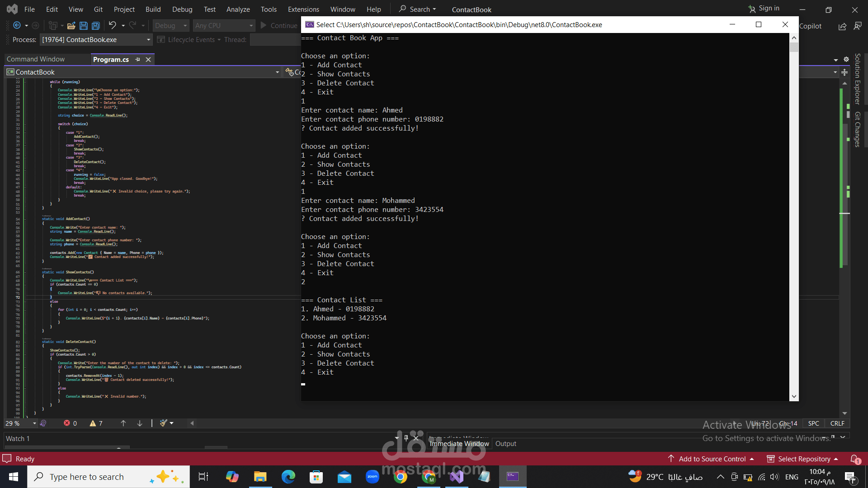Click the console window vertical scrollbar down arrow
This screenshot has height=488, width=868.
point(794,397)
